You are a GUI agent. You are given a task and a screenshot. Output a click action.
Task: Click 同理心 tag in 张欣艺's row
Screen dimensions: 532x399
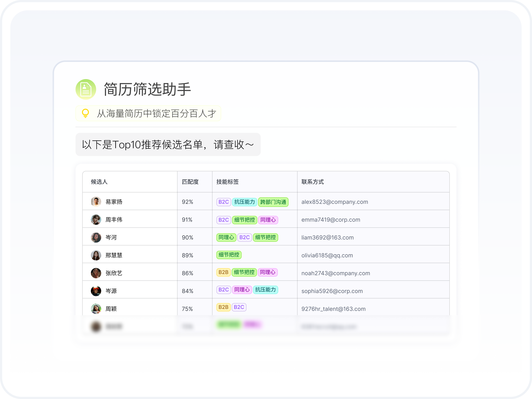268,272
